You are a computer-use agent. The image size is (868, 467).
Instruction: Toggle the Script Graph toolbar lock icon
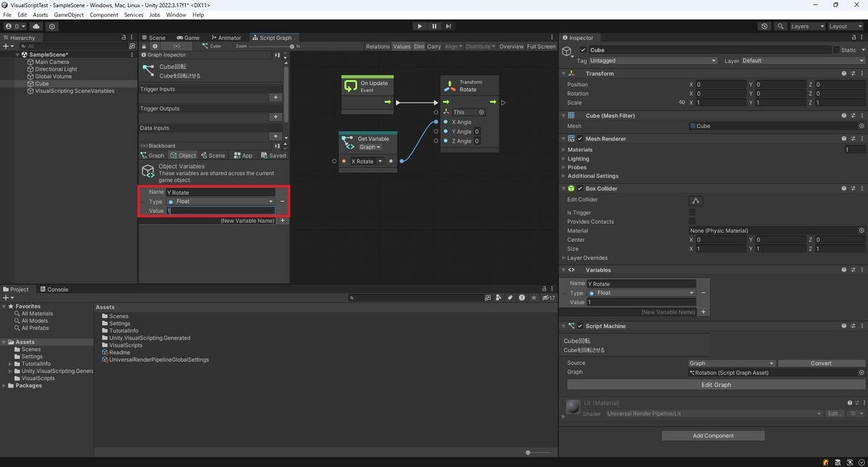(143, 46)
